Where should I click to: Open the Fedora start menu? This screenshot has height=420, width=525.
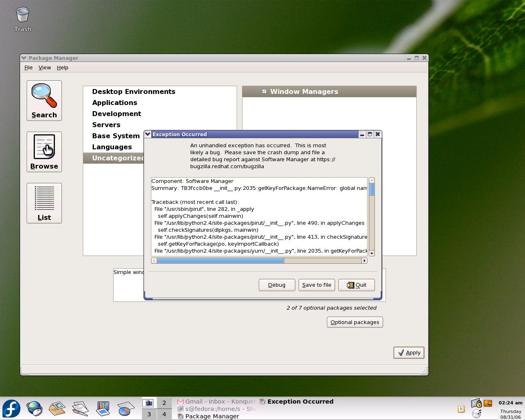pos(11,409)
